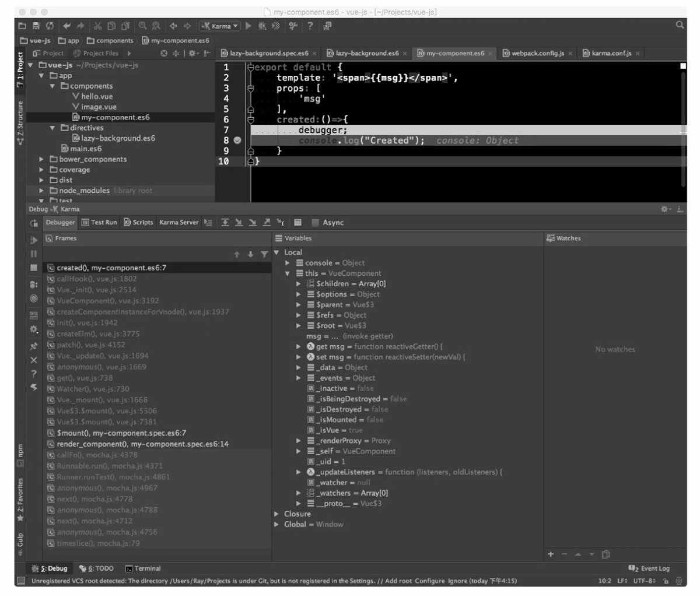Screen dimensions: 700x597
Task: Click the Run to Cursor icon
Action: 280,223
